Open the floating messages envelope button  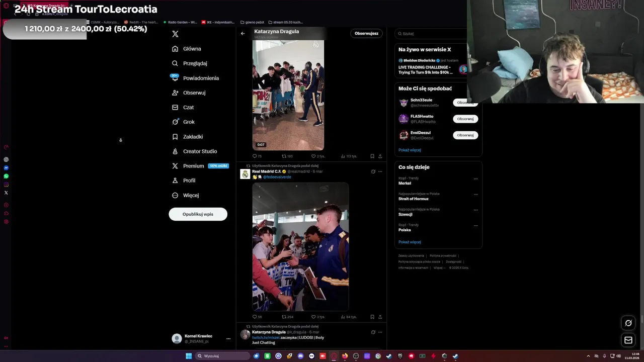pos(628,340)
